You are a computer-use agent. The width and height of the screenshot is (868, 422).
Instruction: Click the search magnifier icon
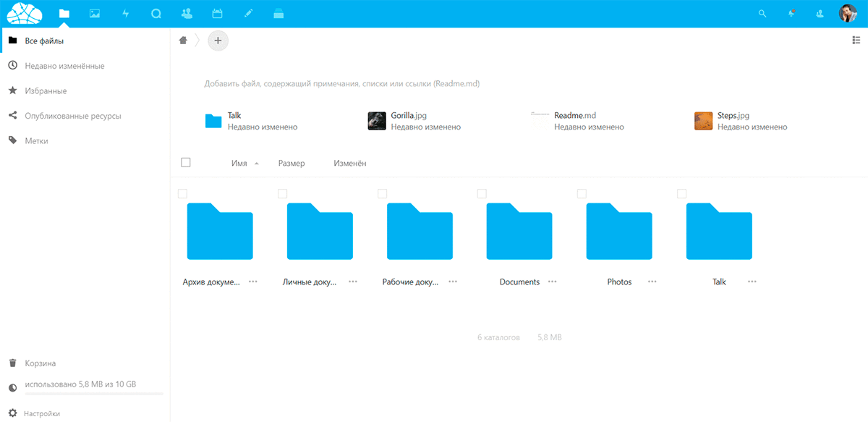(x=762, y=13)
